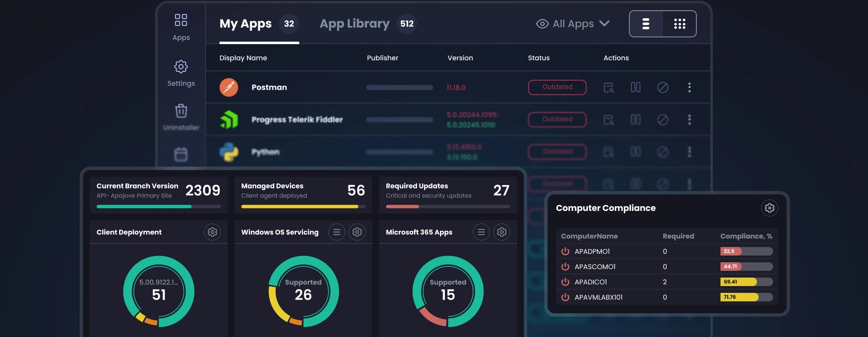868x337 pixels.
Task: Click Required Updates red progress bar
Action: pyautogui.click(x=448, y=207)
